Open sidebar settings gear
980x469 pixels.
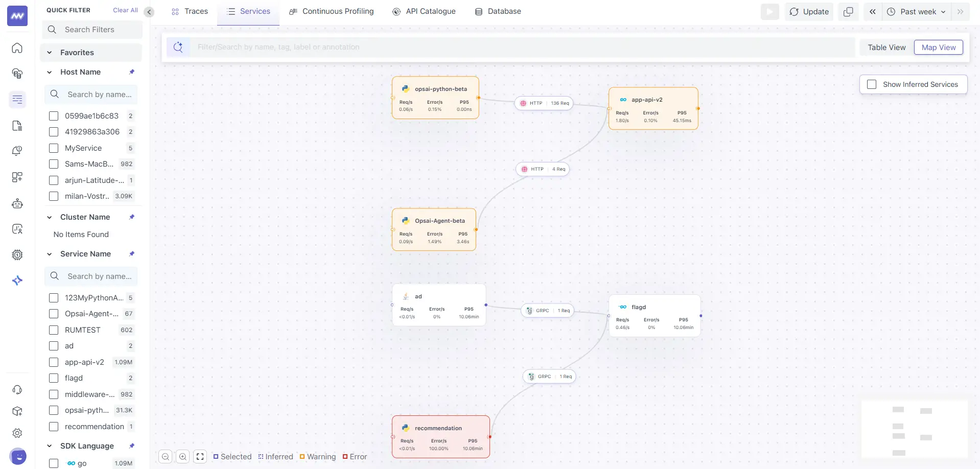coord(17,433)
